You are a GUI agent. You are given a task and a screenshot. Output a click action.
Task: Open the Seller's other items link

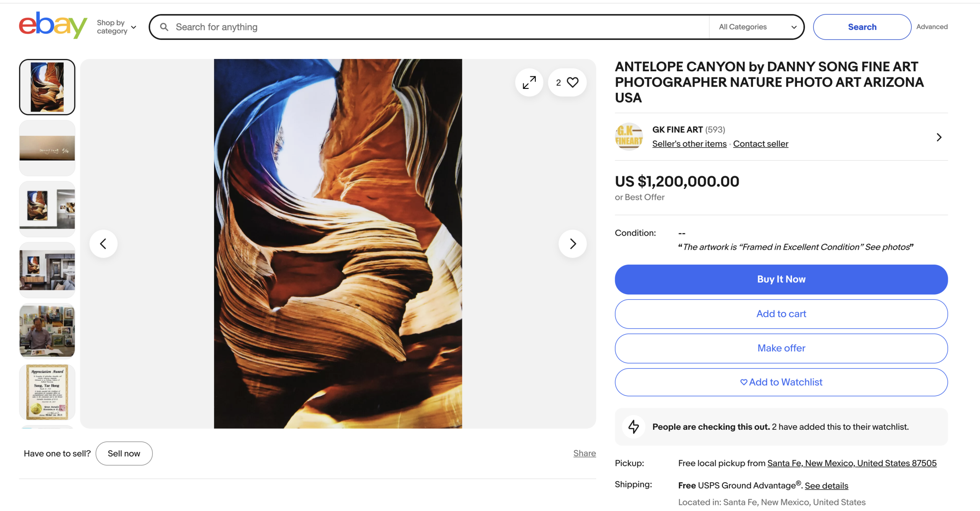pos(689,144)
